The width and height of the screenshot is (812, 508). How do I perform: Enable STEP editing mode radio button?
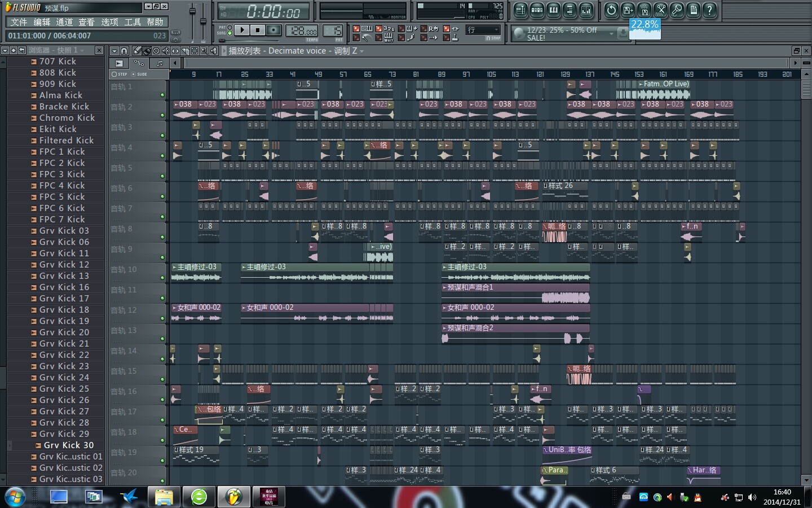click(114, 74)
